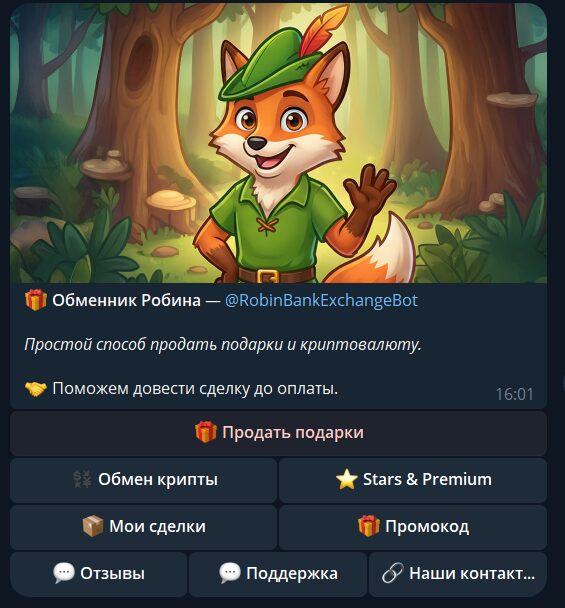Open Обмен крипты section
The width and height of the screenshot is (565, 608).
click(143, 480)
